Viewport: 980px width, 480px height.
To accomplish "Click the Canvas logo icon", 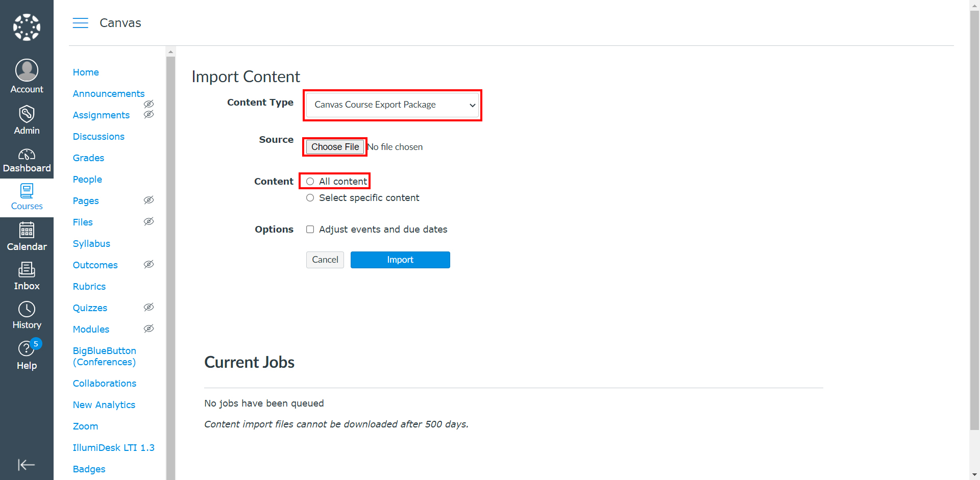I will pos(27,27).
